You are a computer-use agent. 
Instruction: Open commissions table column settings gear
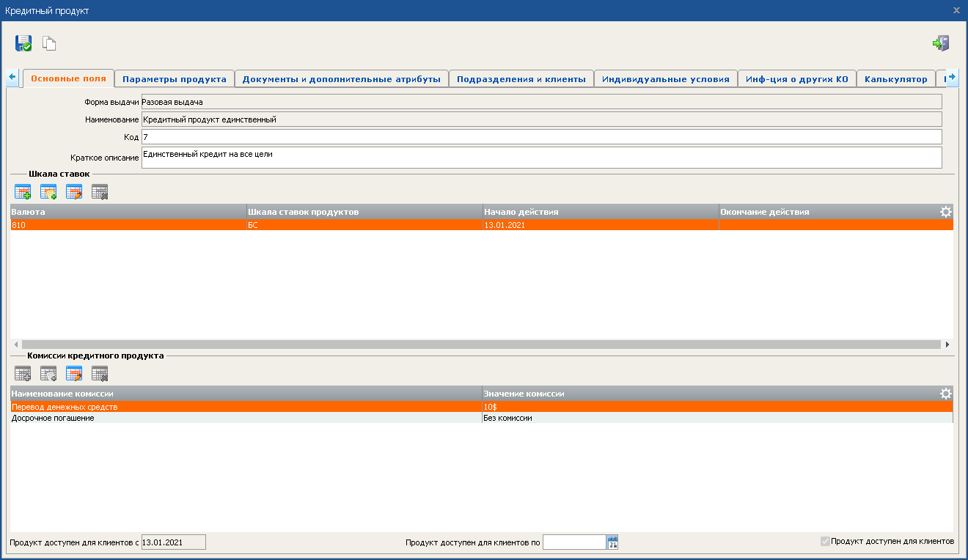tap(946, 394)
